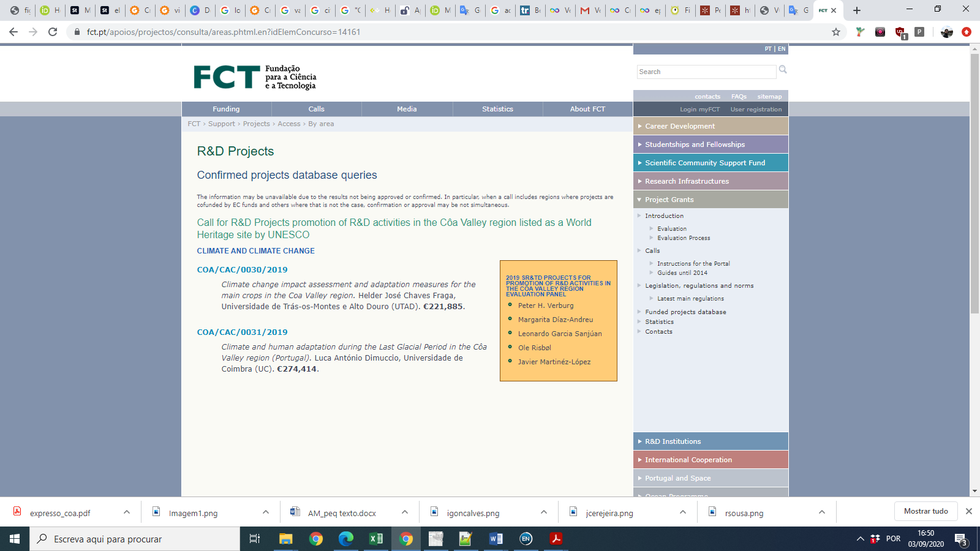Switch language to PT
The height and width of the screenshot is (551, 980).
pos(768,49)
